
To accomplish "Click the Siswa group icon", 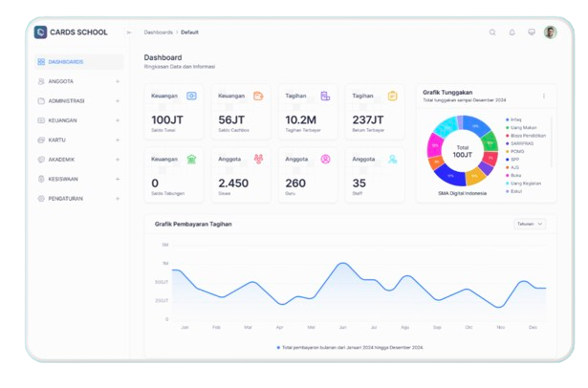I will (258, 160).
